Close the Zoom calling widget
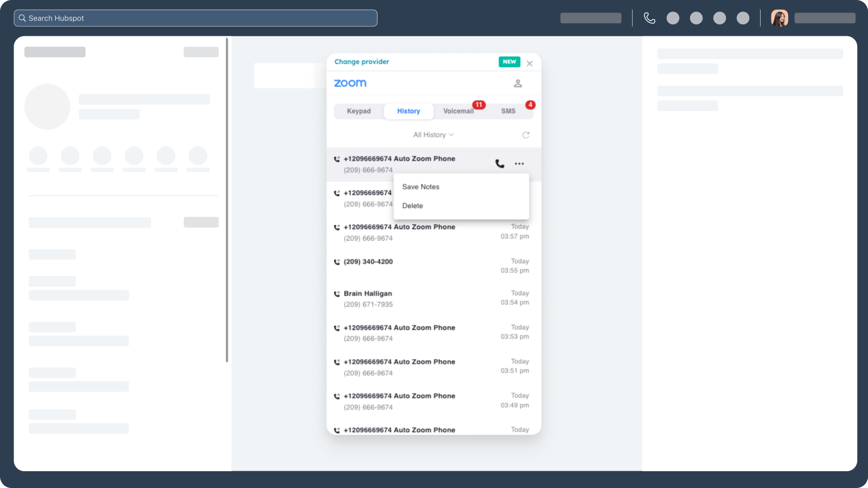868x488 pixels. [x=529, y=63]
